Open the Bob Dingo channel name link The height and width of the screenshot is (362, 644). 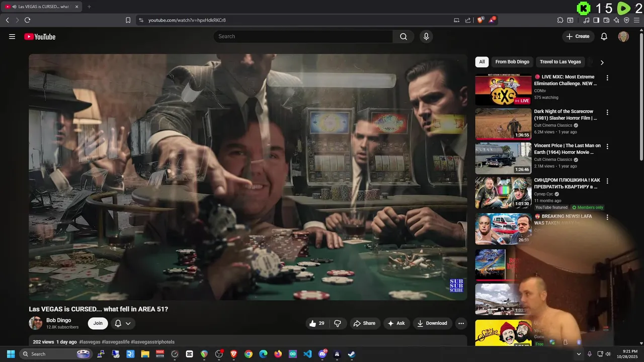[x=58, y=320]
